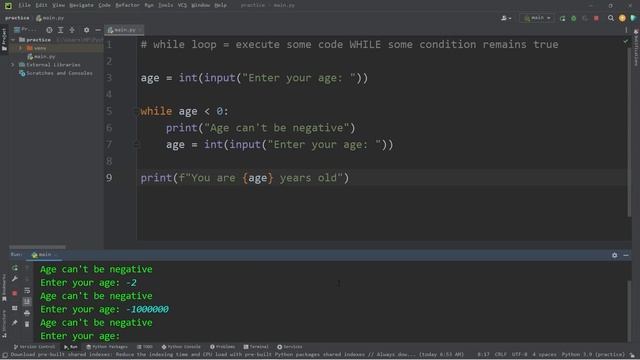Open Search Everywhere magnifier icon
This screenshot has width=640, height=360.
click(611, 18)
